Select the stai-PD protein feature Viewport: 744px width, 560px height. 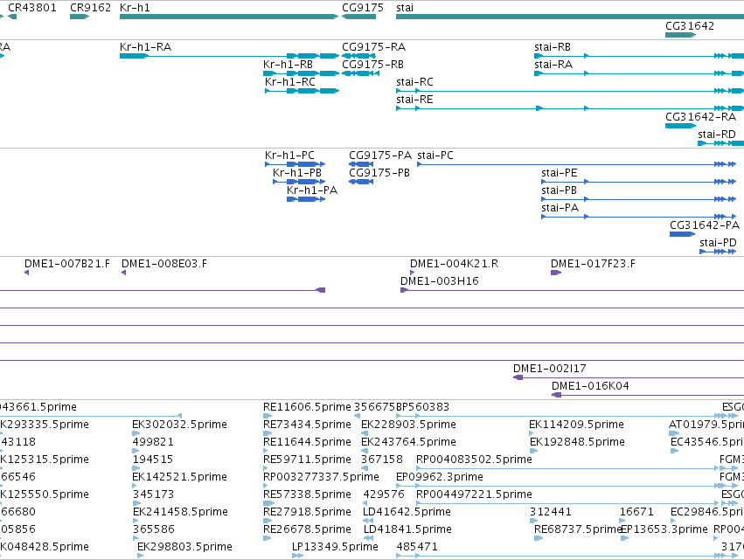pyautogui.click(x=718, y=252)
